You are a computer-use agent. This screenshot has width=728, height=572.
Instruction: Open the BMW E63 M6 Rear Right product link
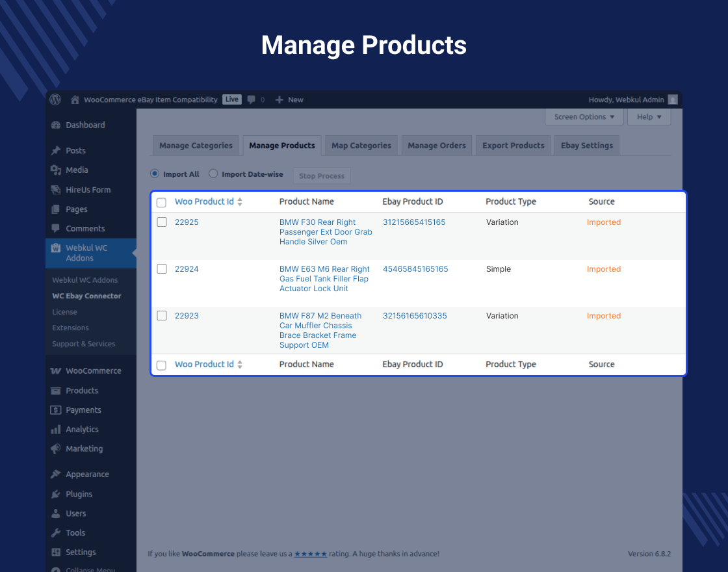[324, 279]
